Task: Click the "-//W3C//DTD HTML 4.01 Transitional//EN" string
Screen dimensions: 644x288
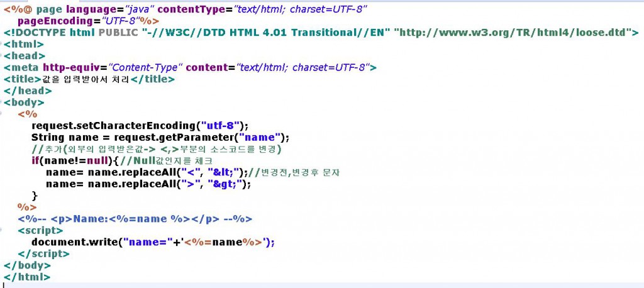Action: point(265,33)
